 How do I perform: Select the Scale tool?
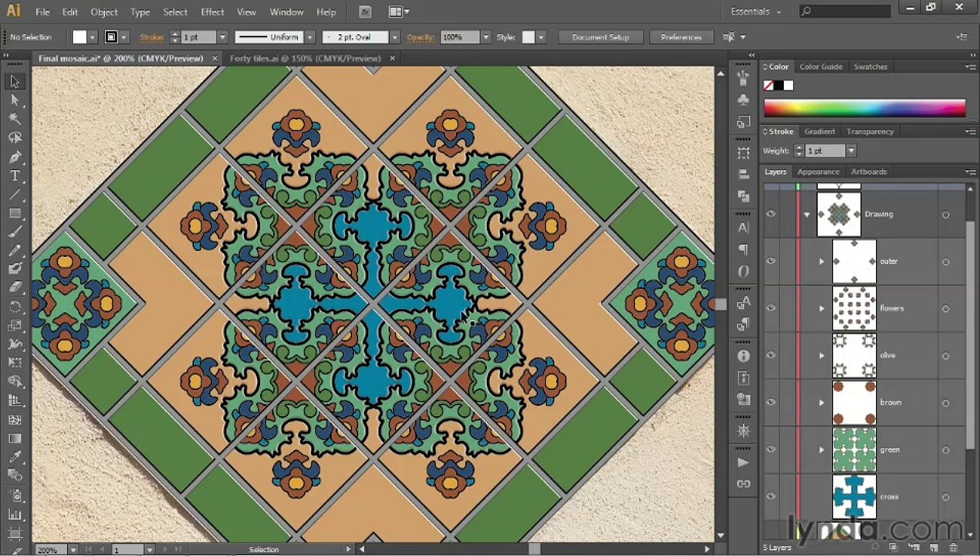click(15, 325)
